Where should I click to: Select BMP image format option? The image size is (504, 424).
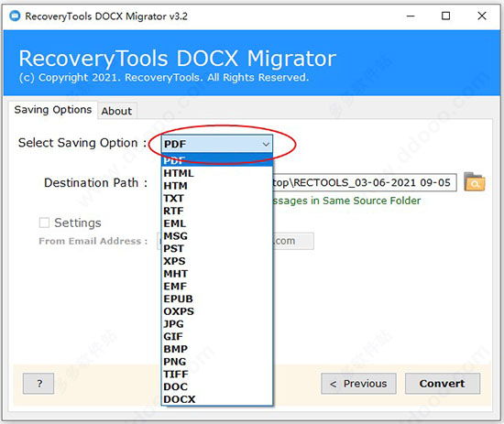pos(217,349)
